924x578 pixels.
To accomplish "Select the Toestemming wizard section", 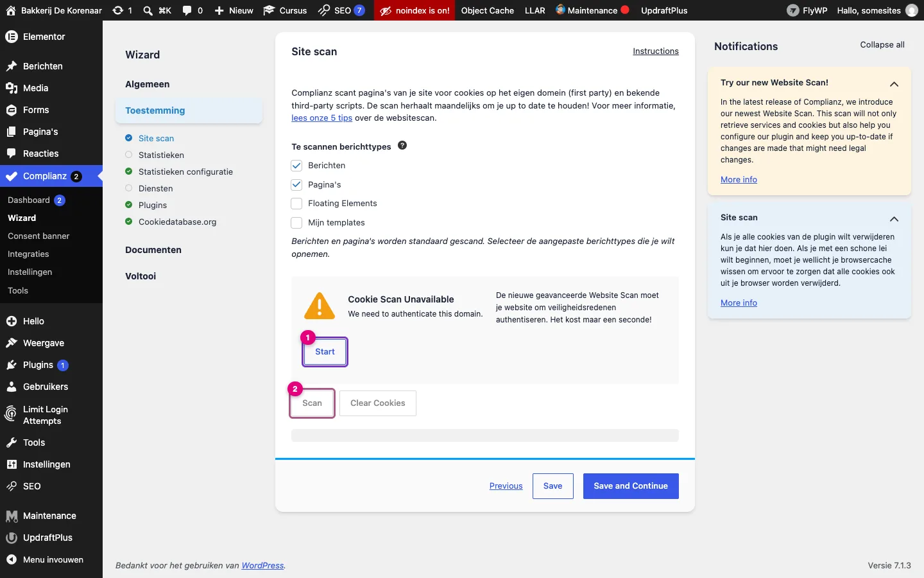I will 189,110.
